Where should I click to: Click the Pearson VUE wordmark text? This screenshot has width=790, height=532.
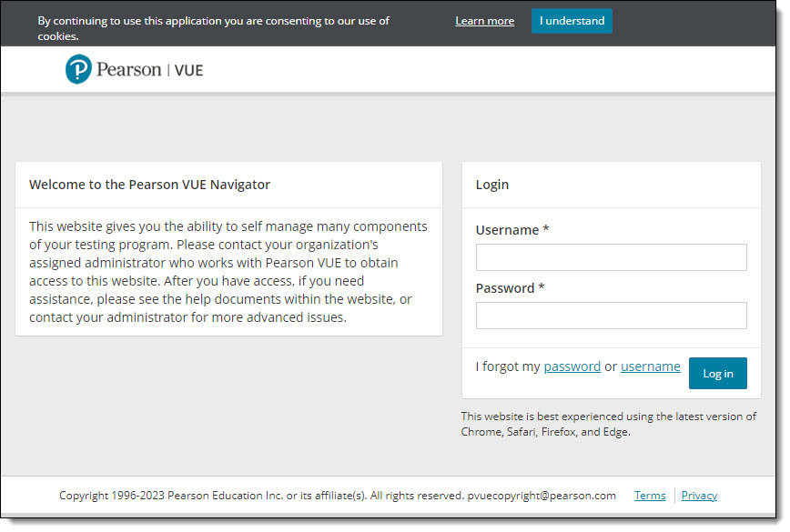149,69
